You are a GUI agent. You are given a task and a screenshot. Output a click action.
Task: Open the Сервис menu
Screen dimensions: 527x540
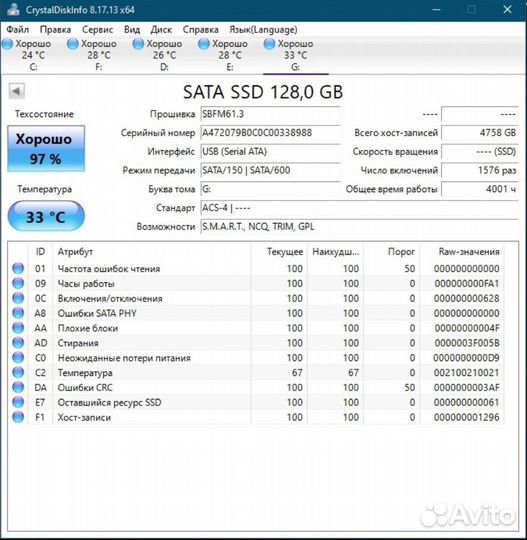pos(97,30)
